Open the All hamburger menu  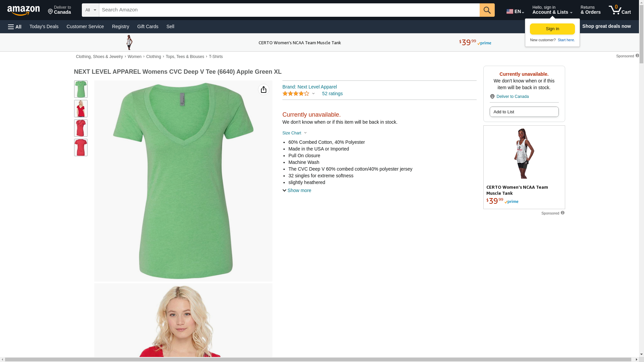pyautogui.click(x=15, y=26)
